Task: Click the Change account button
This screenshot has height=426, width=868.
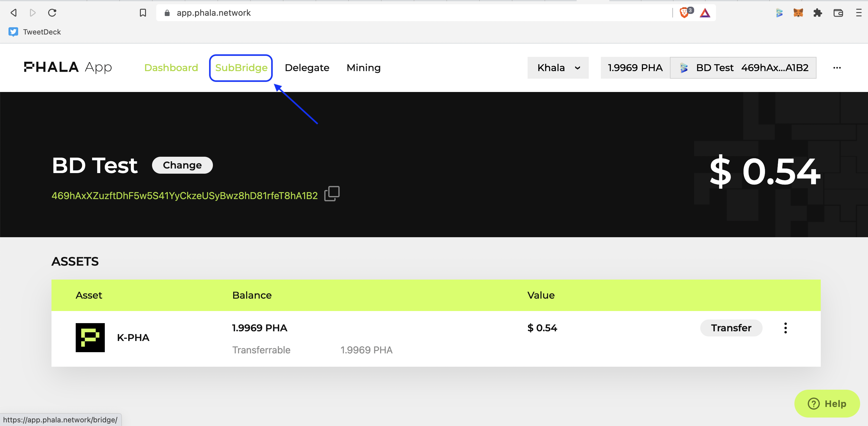Action: tap(182, 165)
